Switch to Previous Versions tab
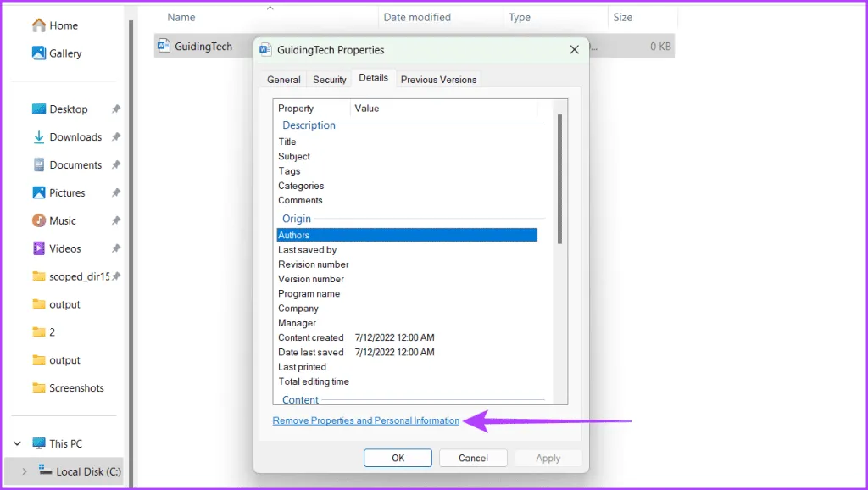The height and width of the screenshot is (490, 868). [438, 80]
